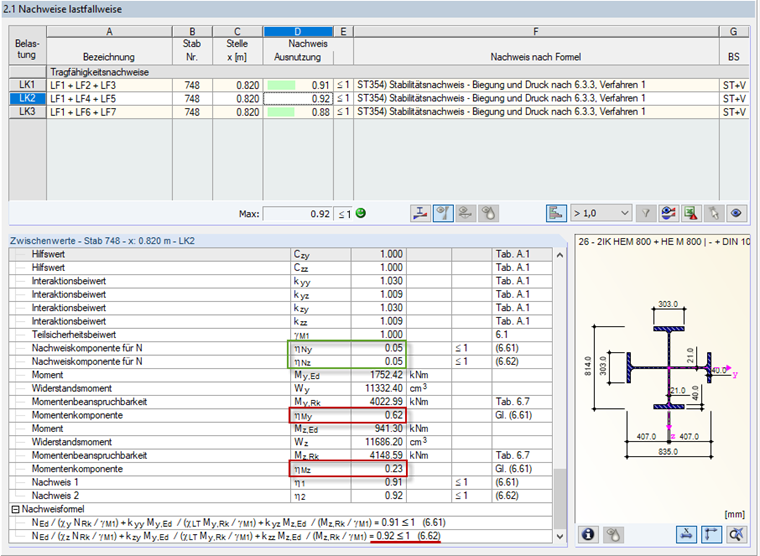Click the 'Nachweis nach Formel' column label
760x556 pixels.
click(x=536, y=57)
